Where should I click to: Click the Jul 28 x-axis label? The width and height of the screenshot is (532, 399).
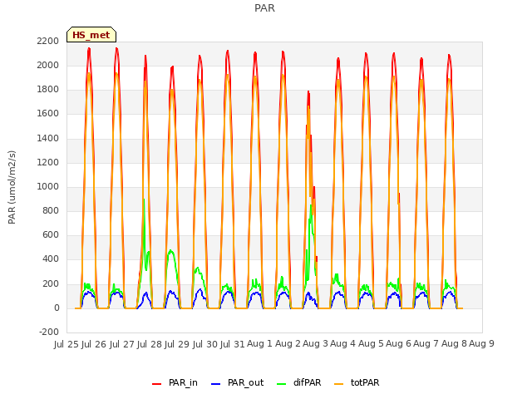click(x=150, y=344)
